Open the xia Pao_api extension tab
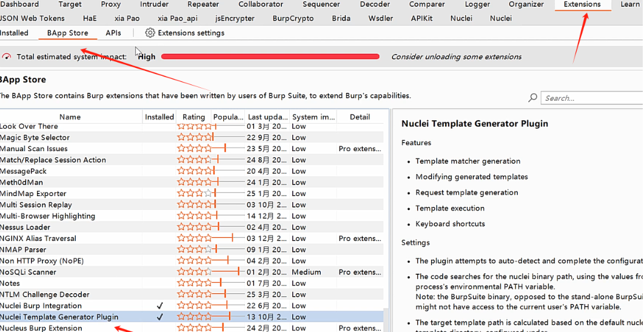This screenshot has height=332, width=644. pyautogui.click(x=178, y=18)
